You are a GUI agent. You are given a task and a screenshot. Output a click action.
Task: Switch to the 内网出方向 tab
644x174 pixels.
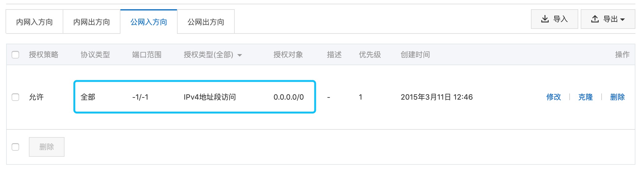92,22
